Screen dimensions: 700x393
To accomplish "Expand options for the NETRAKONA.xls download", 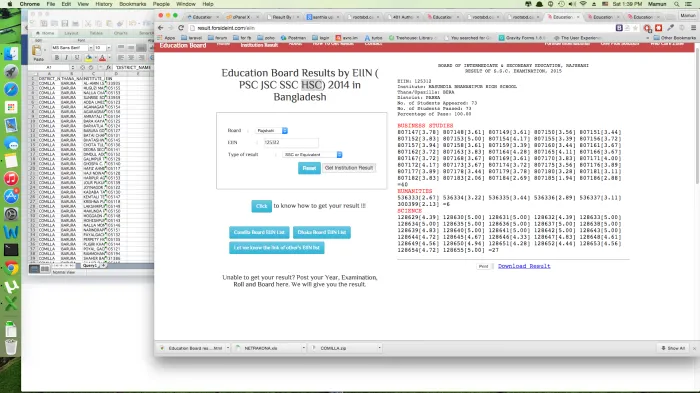I will (304, 348).
